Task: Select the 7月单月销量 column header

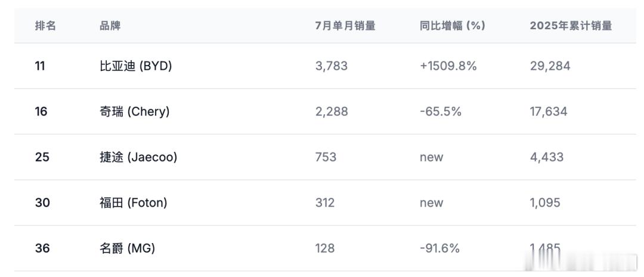Action: (x=345, y=26)
